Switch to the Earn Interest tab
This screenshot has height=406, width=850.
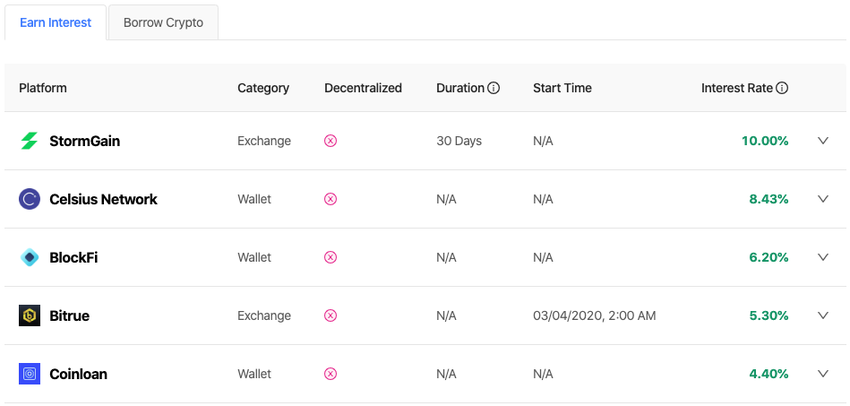coord(56,23)
